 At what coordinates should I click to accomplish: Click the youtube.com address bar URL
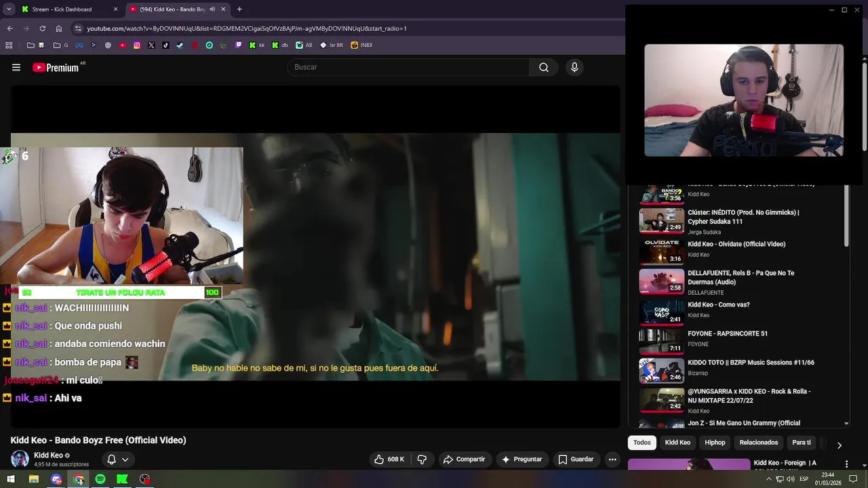pos(247,28)
